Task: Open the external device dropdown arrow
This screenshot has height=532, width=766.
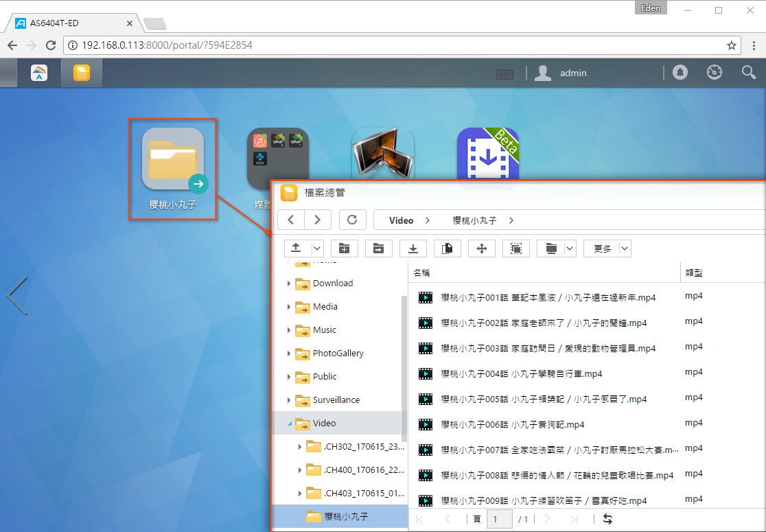Action: click(570, 248)
